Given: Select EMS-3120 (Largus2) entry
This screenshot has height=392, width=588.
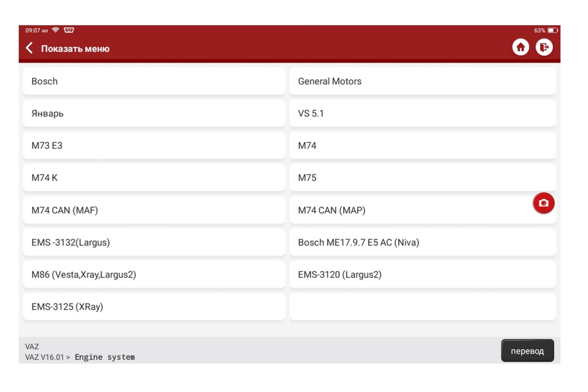Looking at the screenshot, I should pyautogui.click(x=423, y=274).
